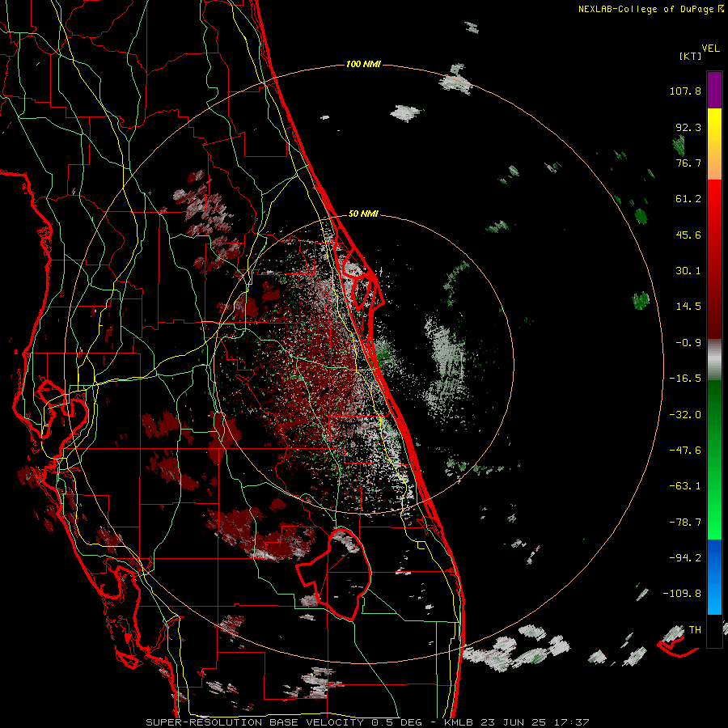Click the [KT] units label
Viewport: 728px width, 728px height.
pyautogui.click(x=691, y=56)
